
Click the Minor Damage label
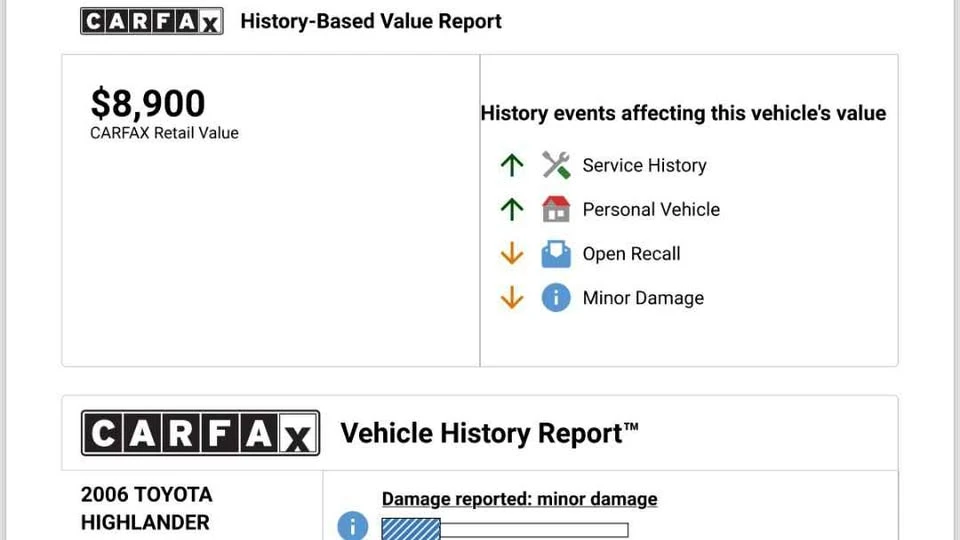click(643, 298)
